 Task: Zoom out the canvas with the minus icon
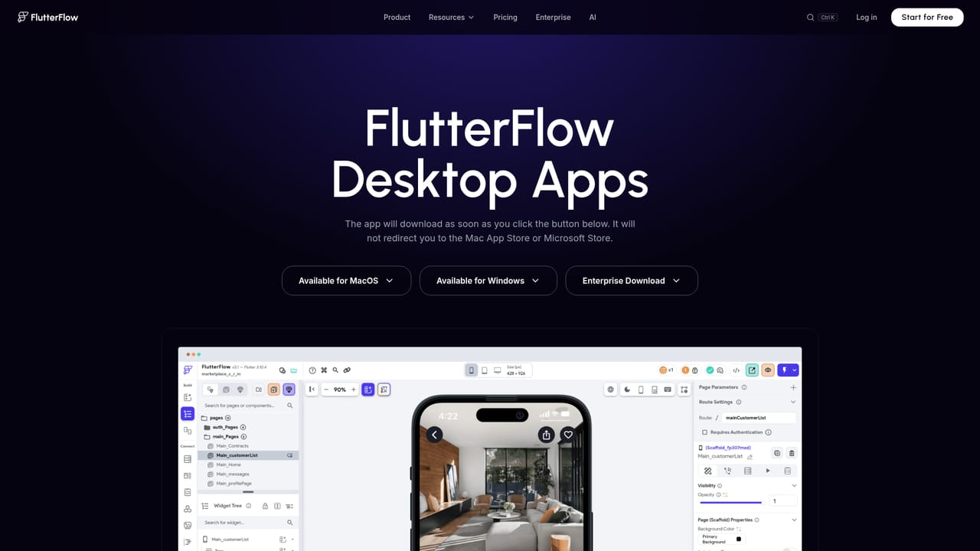point(326,390)
